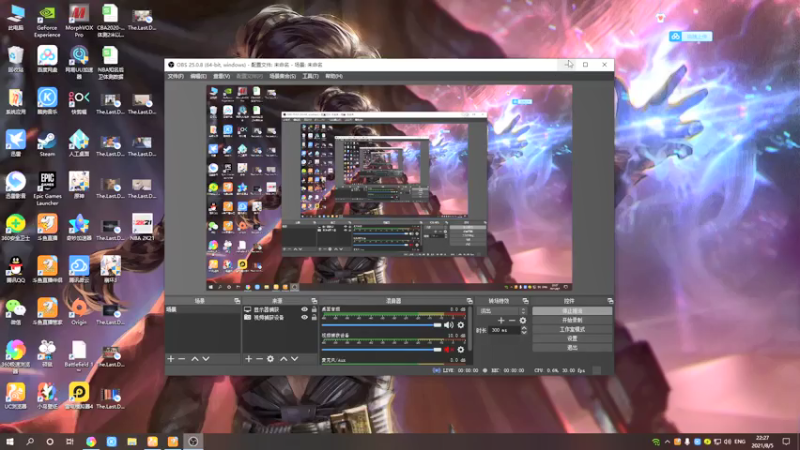Click the 停止推流 button
Viewport: 800px width, 450px height.
[x=572, y=311]
